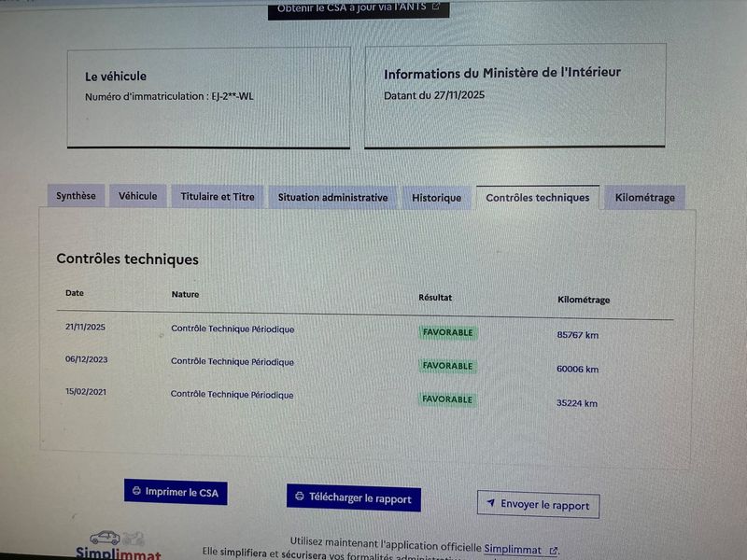The width and height of the screenshot is (747, 560).
Task: Click the Télécharger le rapport button
Action: pyautogui.click(x=354, y=498)
